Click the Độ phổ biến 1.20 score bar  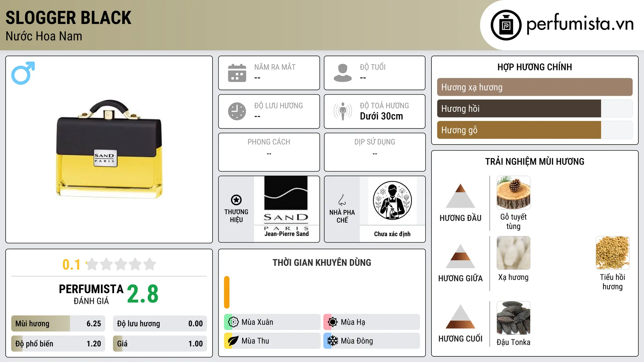click(58, 343)
